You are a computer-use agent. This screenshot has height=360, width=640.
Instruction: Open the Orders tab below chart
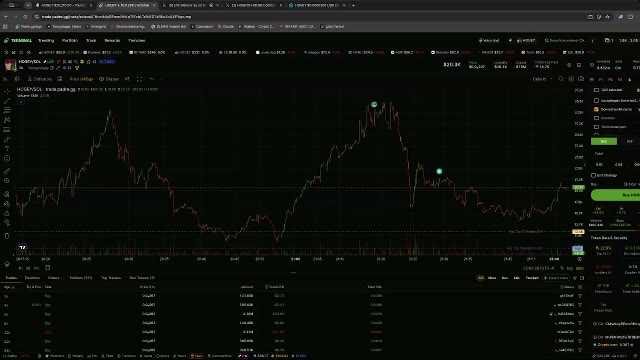coord(53,278)
